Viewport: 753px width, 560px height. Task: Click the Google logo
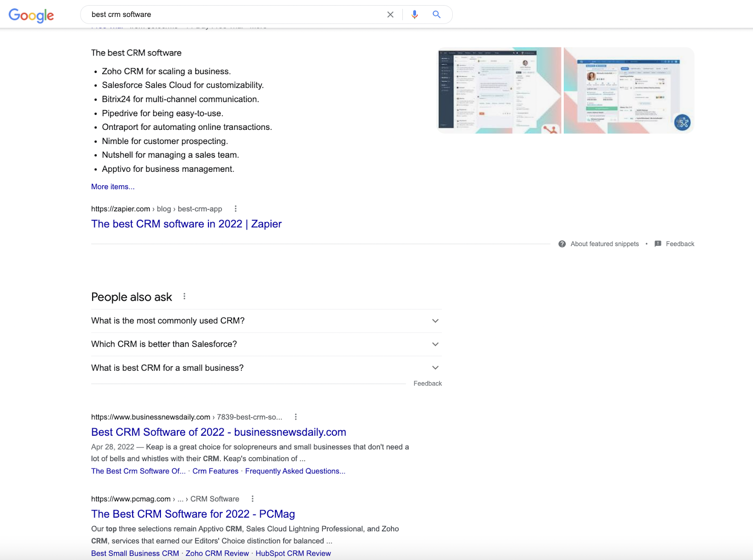point(31,16)
